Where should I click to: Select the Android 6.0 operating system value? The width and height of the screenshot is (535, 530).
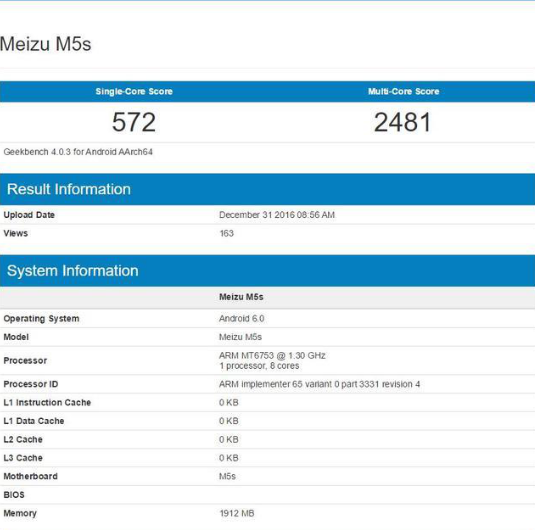242,318
